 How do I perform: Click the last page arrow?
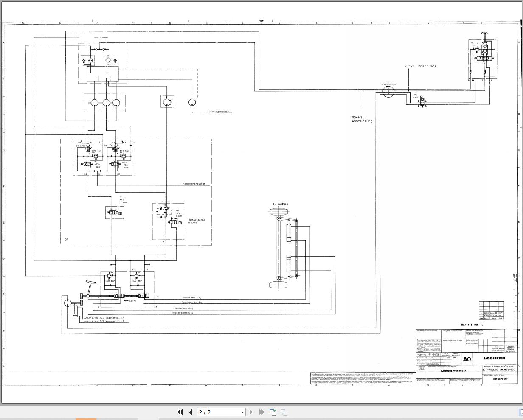point(261,412)
